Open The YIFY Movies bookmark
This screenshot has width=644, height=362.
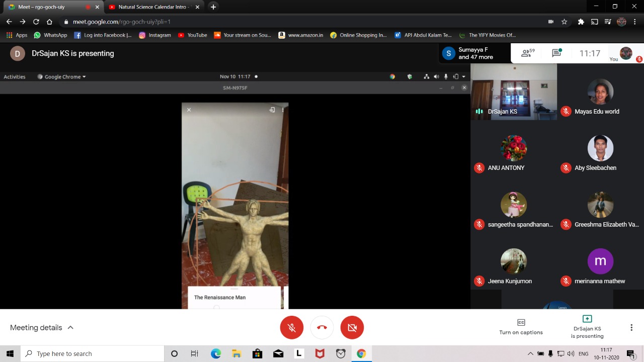pos(488,35)
